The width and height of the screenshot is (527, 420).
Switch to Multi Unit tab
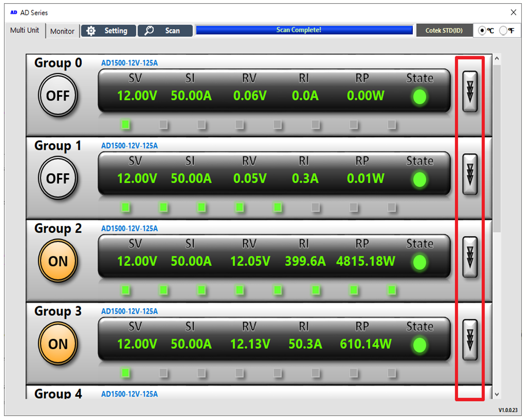click(25, 30)
